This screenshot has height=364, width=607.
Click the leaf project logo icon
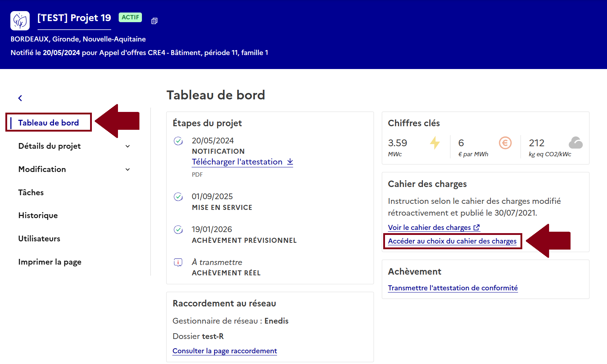20,21
